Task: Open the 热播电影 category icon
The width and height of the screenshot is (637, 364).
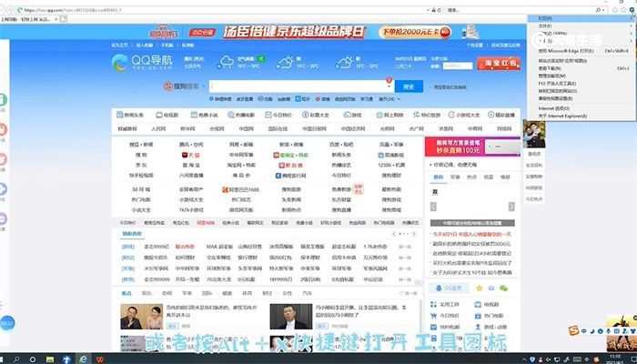Action: tap(241, 115)
